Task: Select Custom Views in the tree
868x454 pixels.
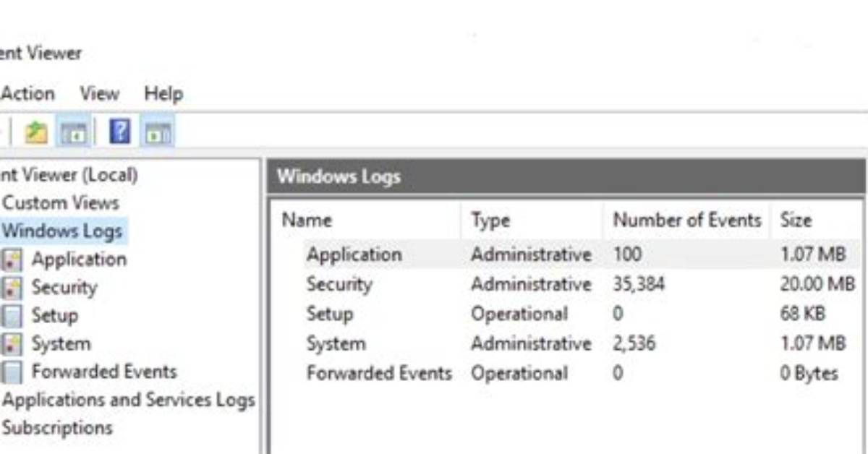Action: [x=60, y=203]
